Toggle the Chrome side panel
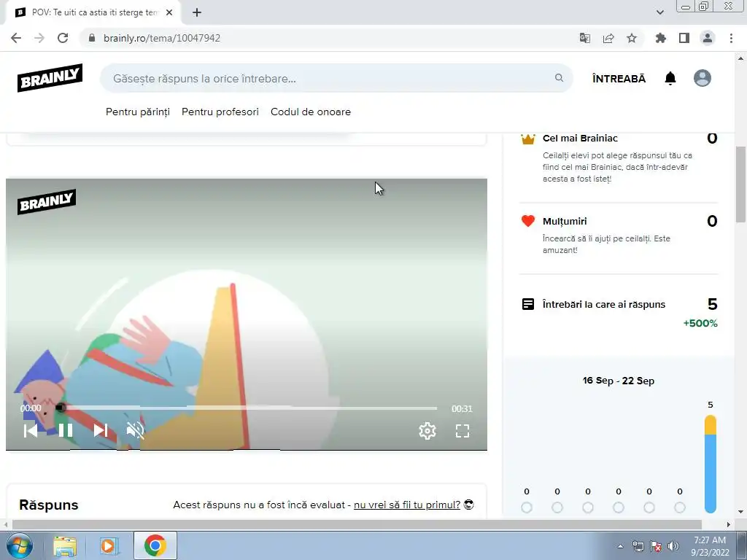Image resolution: width=747 pixels, height=560 pixels. (x=684, y=38)
